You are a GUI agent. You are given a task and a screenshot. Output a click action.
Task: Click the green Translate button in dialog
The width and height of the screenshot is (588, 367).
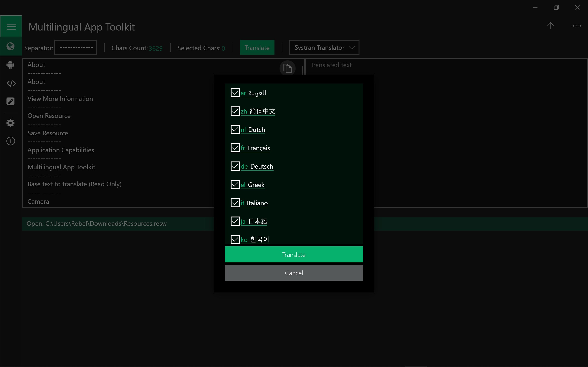pos(294,254)
